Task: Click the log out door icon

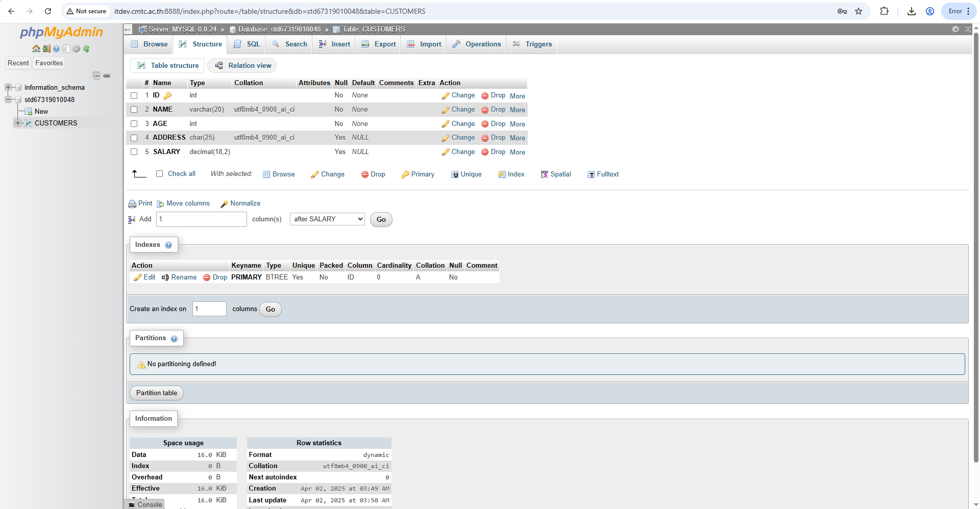Action: tap(46, 49)
